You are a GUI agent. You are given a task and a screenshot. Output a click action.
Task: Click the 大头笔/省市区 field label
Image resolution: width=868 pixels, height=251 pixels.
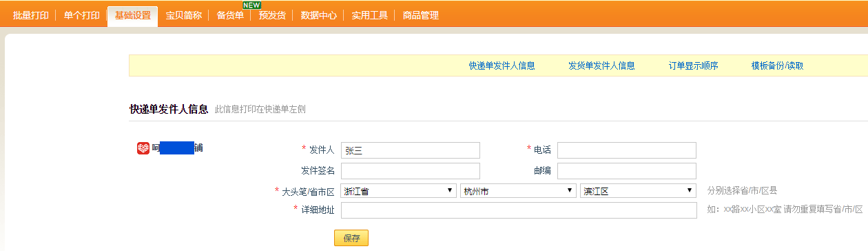pos(307,191)
